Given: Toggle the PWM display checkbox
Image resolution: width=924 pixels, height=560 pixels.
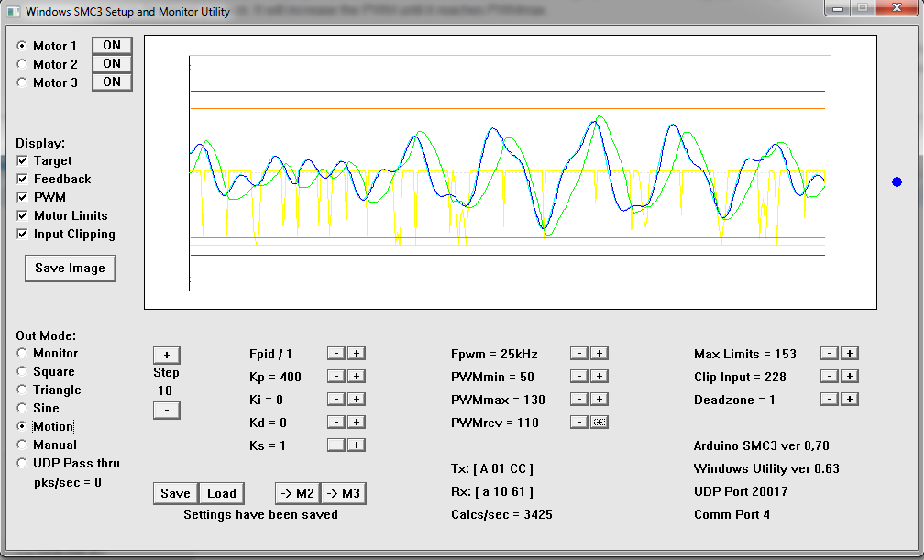Looking at the screenshot, I should pos(22,197).
